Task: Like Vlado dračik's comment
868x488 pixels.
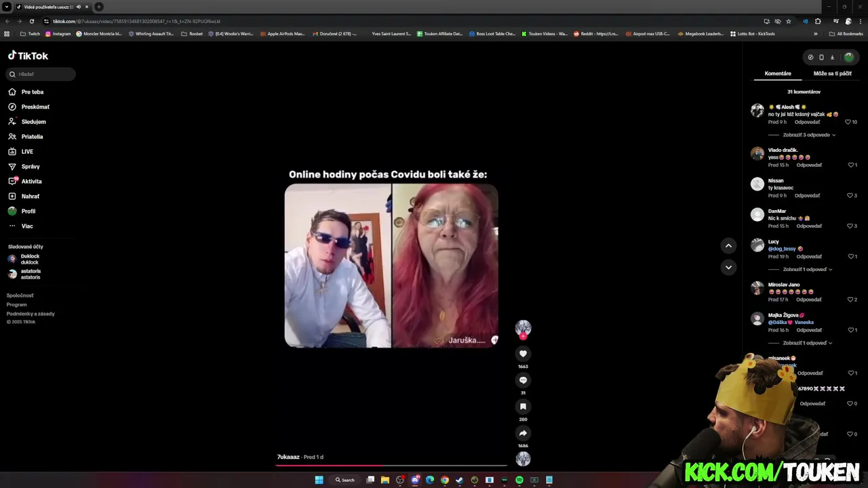Action: [851, 165]
